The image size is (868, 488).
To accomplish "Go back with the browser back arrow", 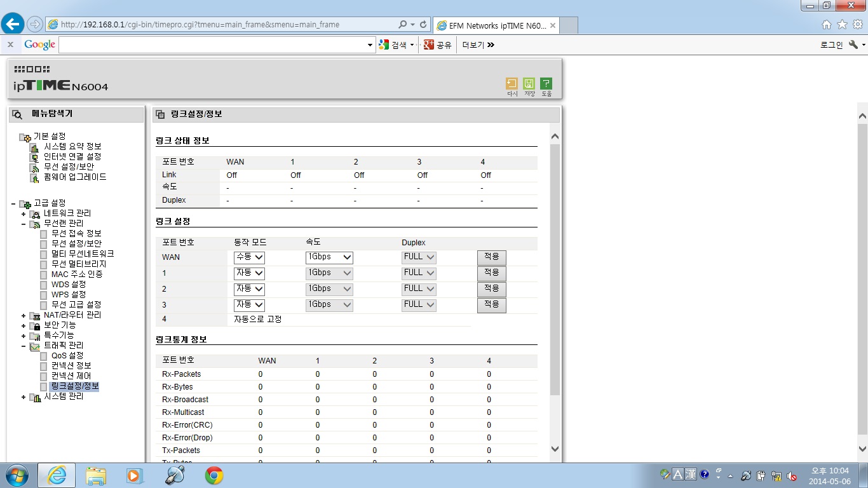I will pyautogui.click(x=13, y=24).
